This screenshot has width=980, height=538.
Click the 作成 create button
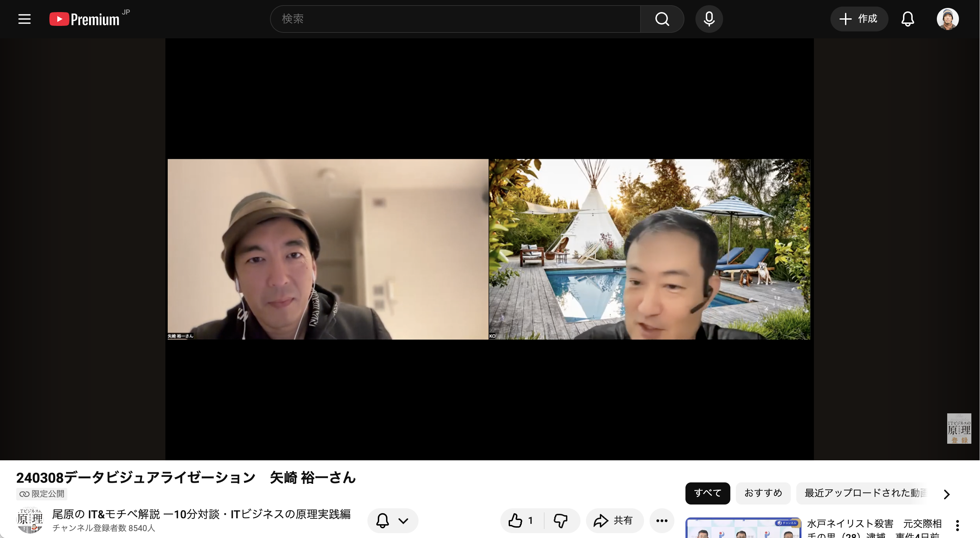point(859,19)
